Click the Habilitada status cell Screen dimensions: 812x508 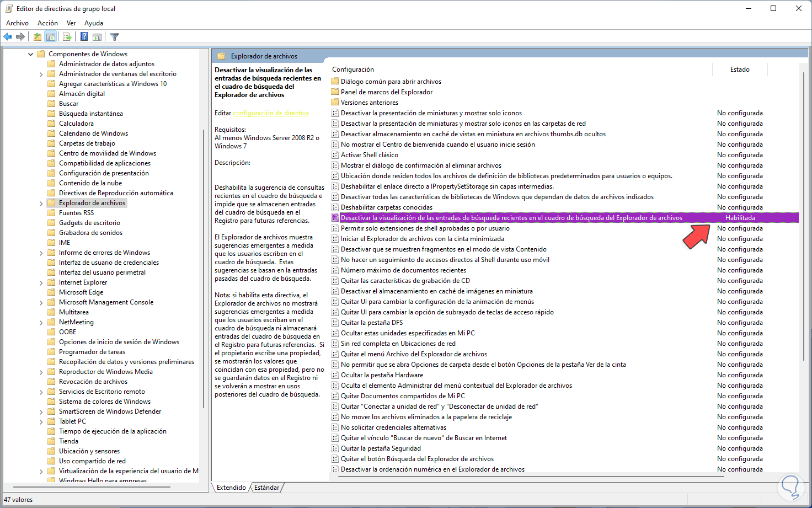[x=740, y=218]
